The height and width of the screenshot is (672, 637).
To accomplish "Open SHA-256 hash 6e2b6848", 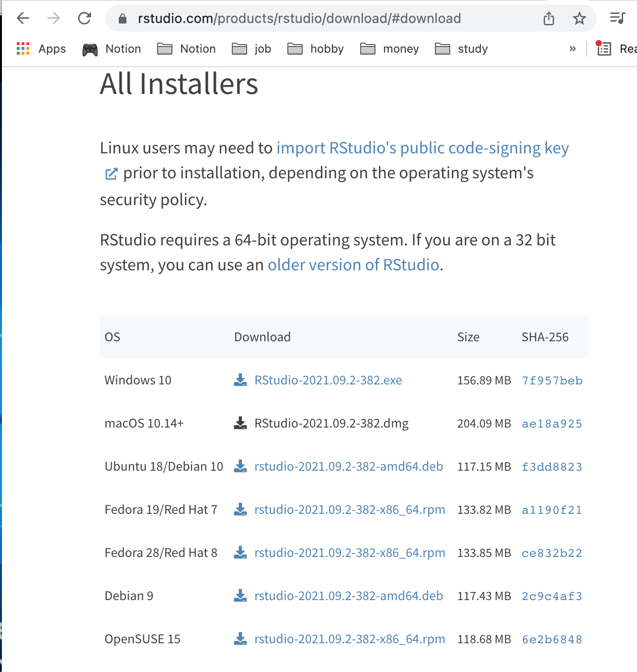I will (552, 639).
